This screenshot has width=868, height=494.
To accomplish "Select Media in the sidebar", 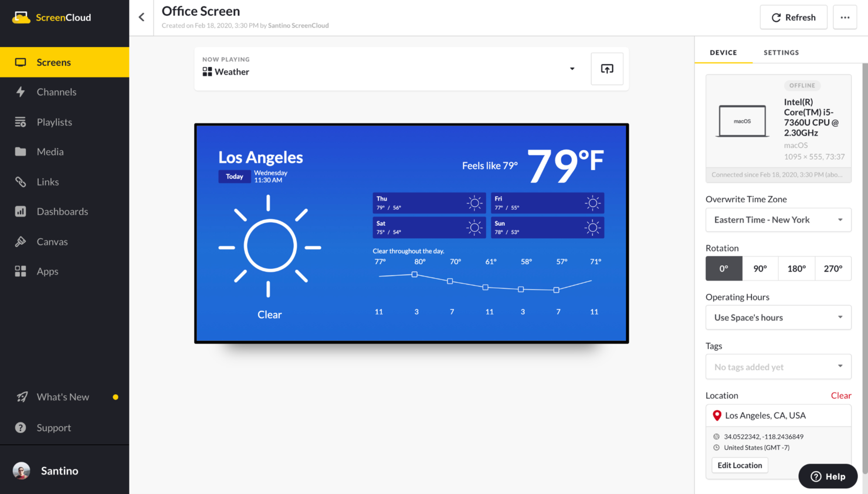I will coord(65,152).
